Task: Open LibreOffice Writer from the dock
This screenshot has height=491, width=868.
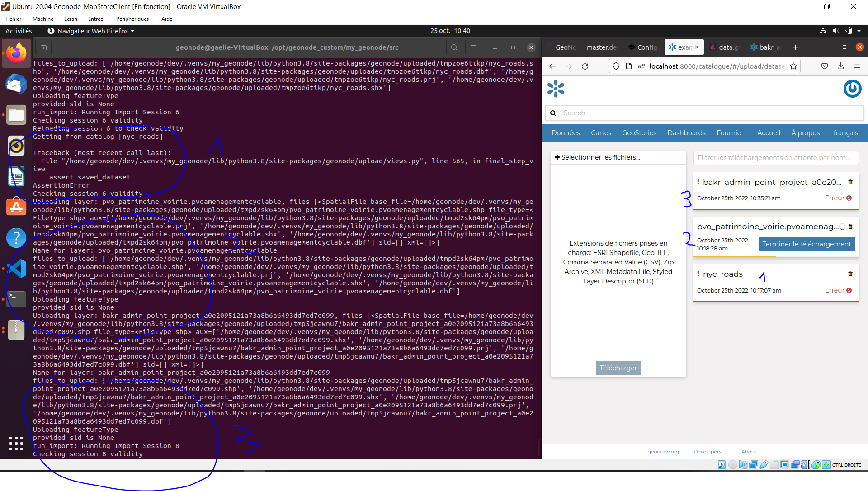Action: pyautogui.click(x=16, y=176)
